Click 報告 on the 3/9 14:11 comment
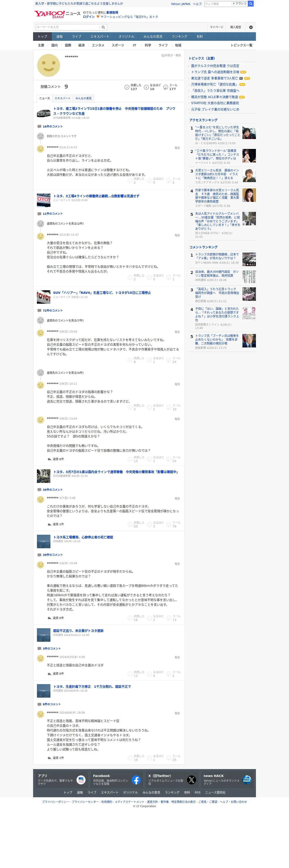Screen dimensions: 289x868 (177, 384)
